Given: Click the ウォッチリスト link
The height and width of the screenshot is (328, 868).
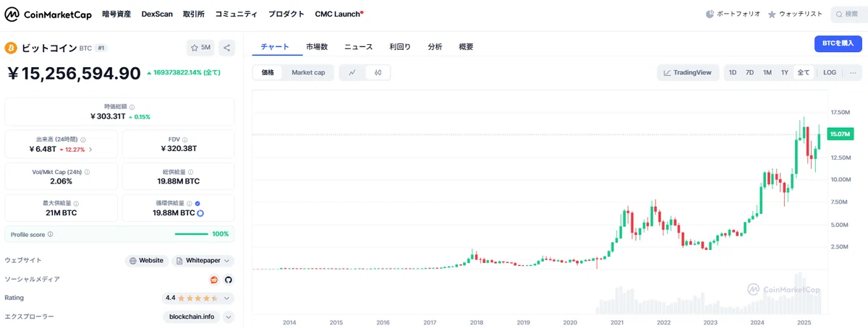Looking at the screenshot, I should click(x=796, y=14).
